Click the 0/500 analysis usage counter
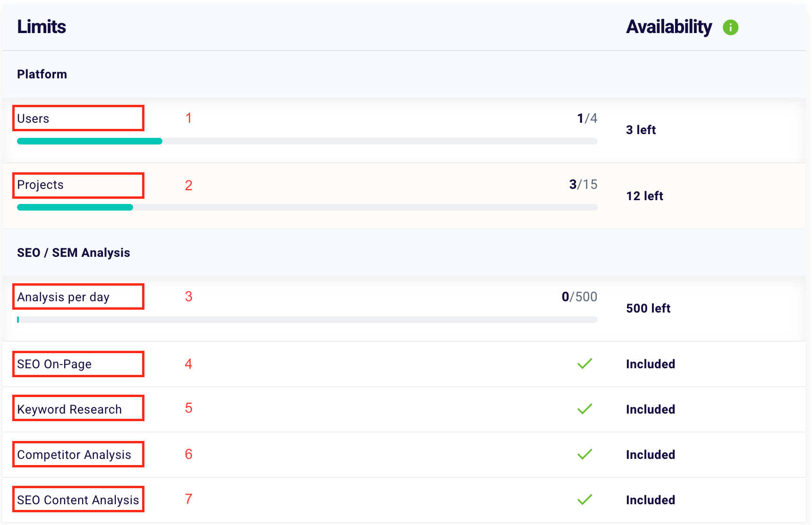 [x=579, y=296]
